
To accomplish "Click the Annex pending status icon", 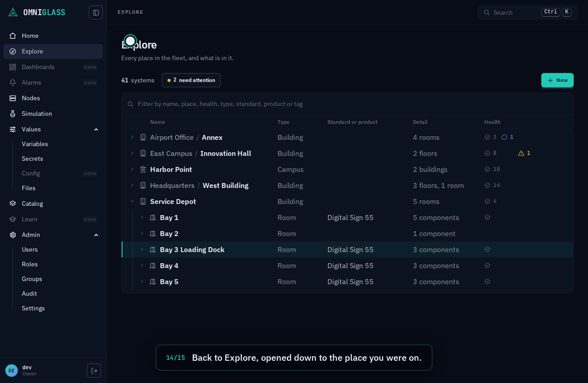I will point(504,137).
